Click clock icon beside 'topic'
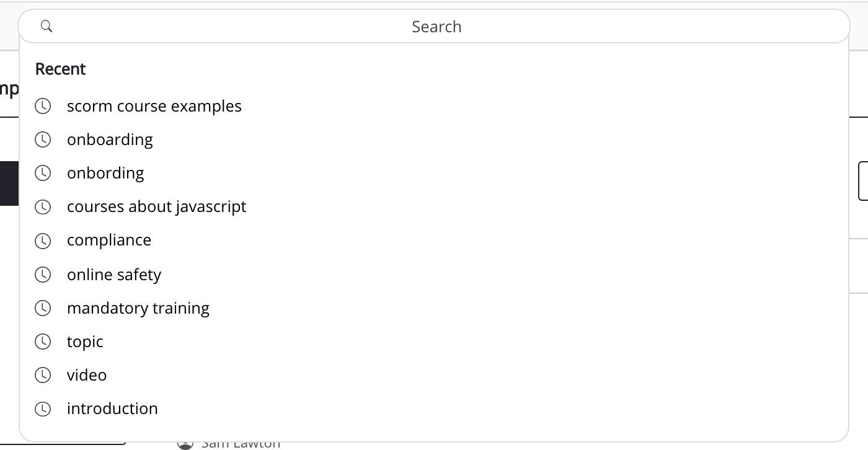Screen dimensions: 868x450 tap(43, 342)
